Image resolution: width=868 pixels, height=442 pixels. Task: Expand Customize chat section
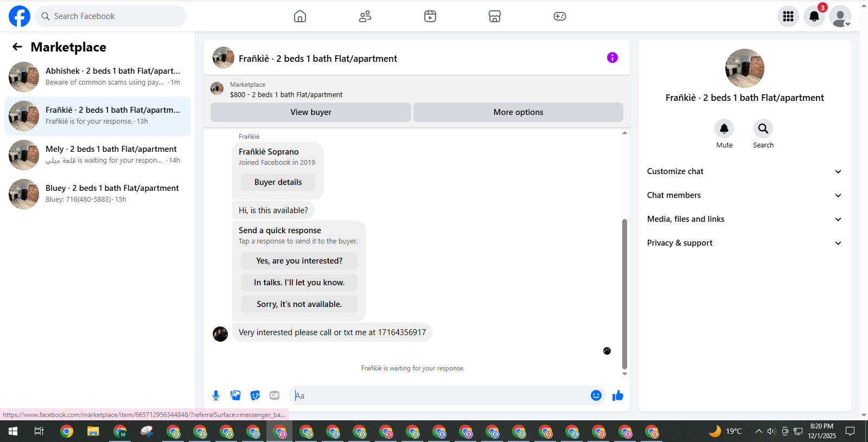[744, 171]
